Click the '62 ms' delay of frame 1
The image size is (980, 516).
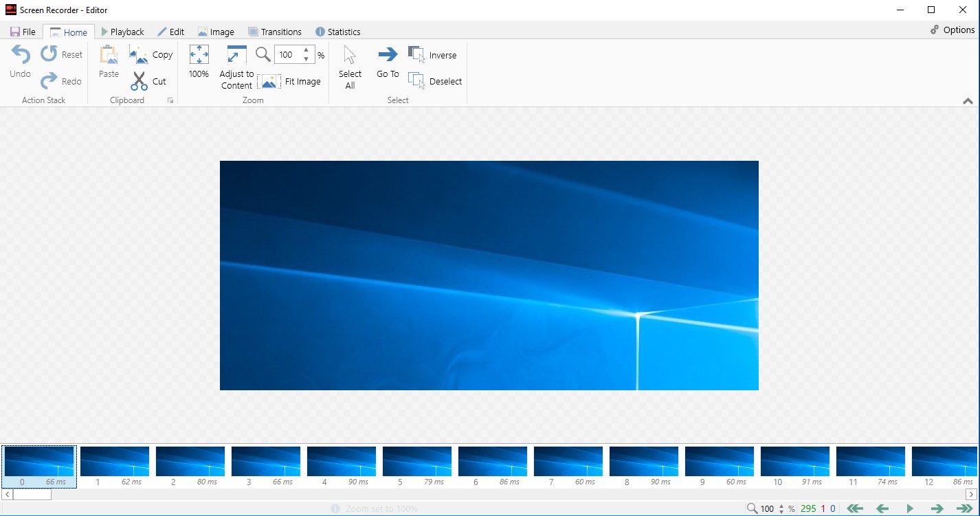[131, 482]
